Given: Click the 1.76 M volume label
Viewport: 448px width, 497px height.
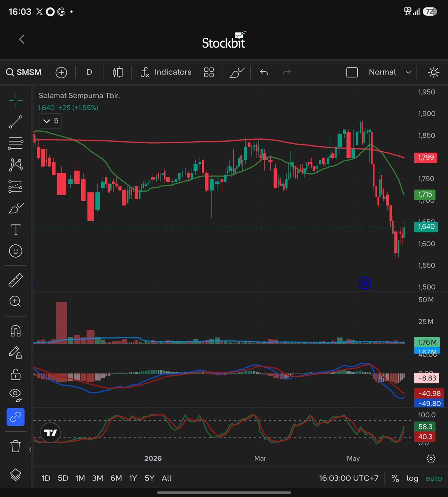Looking at the screenshot, I should coord(426,342).
